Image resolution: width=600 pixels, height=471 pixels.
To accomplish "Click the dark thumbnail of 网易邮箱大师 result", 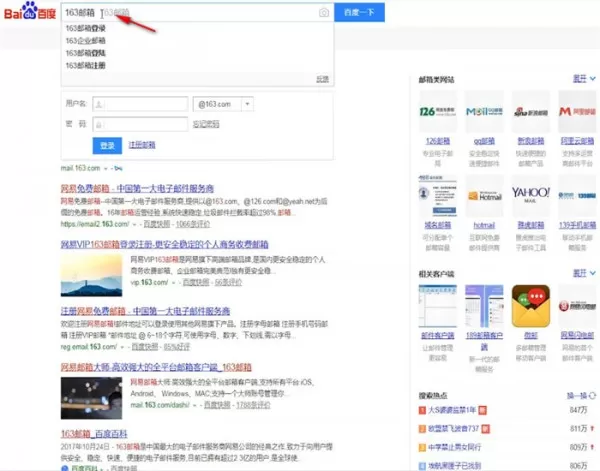I will [91, 398].
